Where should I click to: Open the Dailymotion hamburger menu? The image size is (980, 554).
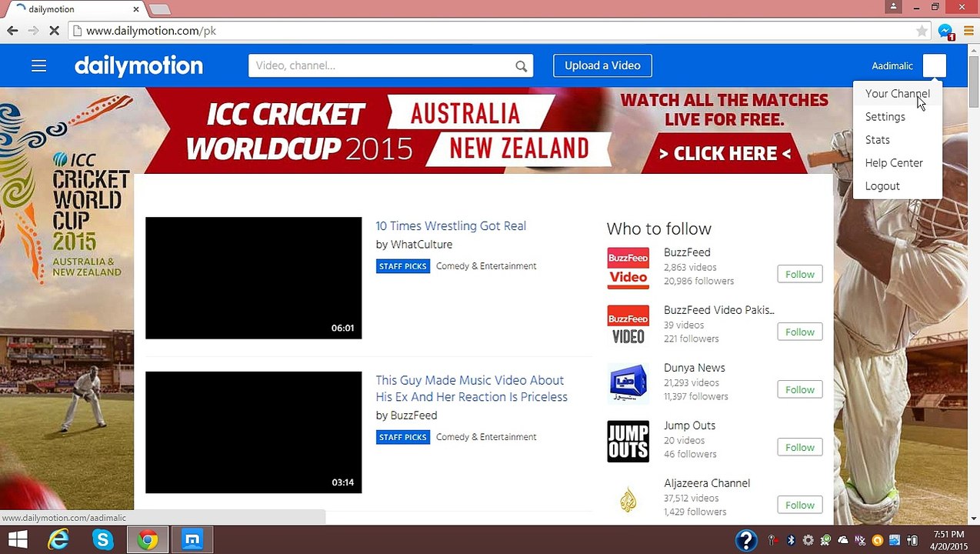(x=38, y=65)
